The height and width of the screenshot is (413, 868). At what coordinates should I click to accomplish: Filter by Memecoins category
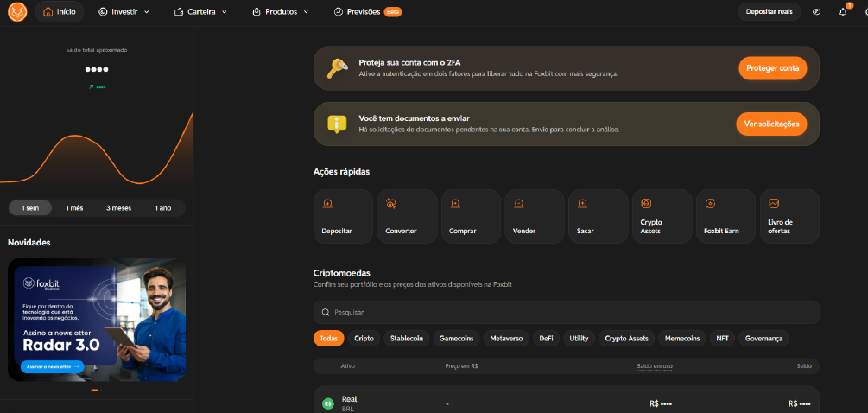[682, 338]
